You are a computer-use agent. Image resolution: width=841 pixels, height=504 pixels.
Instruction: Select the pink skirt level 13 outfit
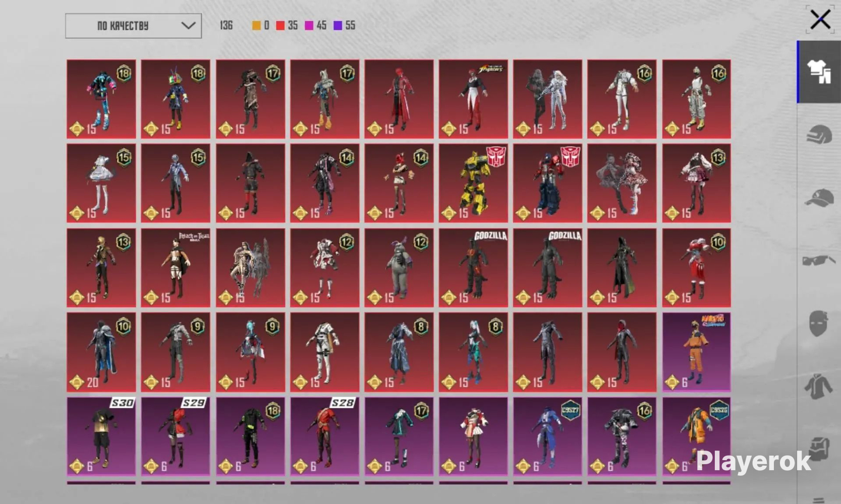[x=696, y=183]
